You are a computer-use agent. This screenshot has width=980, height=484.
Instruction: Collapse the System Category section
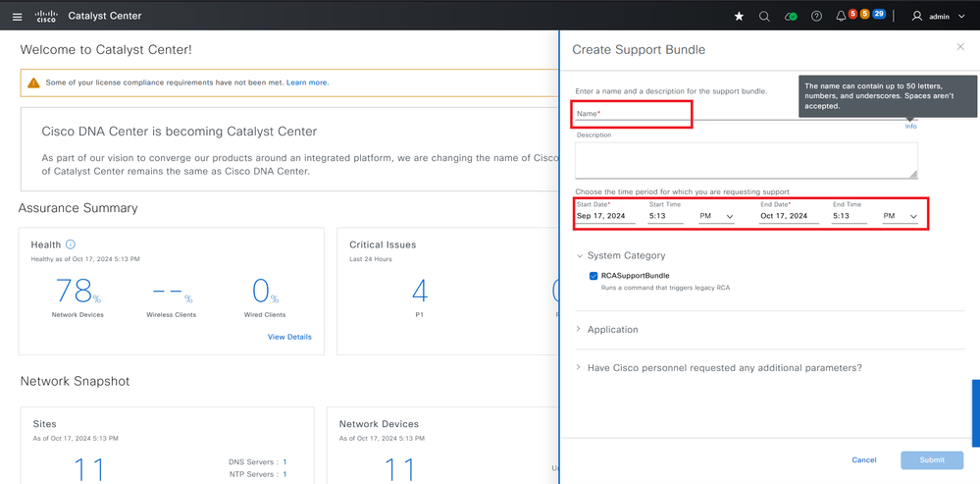click(x=579, y=256)
